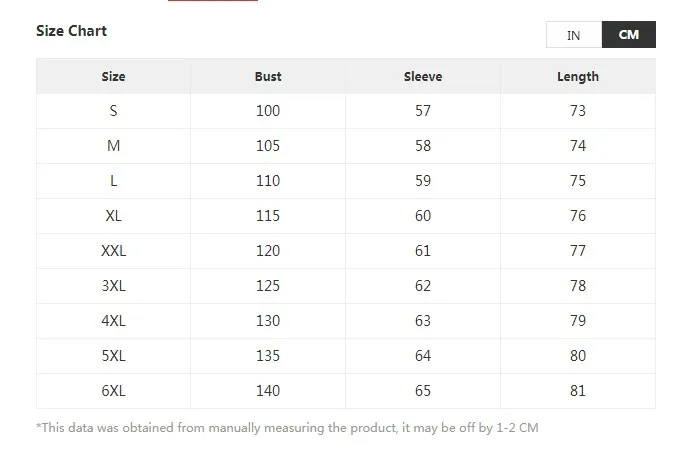Click the Size column header

click(x=114, y=76)
